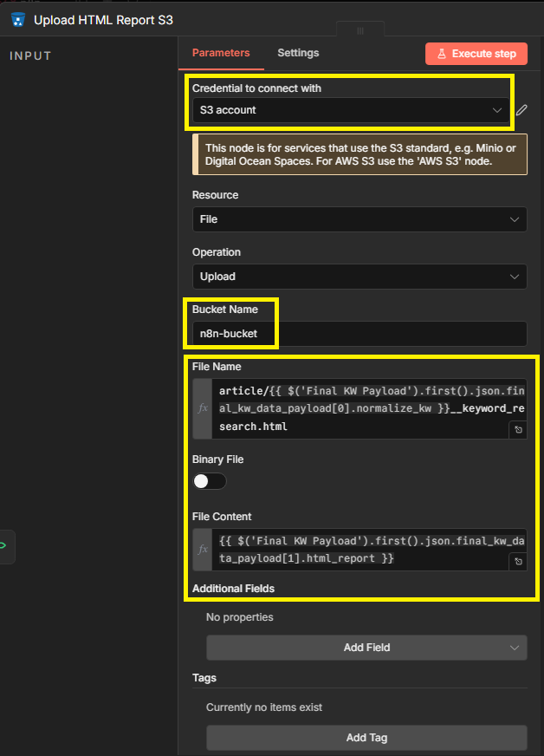
Task: Click the fx icon beside File Name
Action: pos(203,408)
